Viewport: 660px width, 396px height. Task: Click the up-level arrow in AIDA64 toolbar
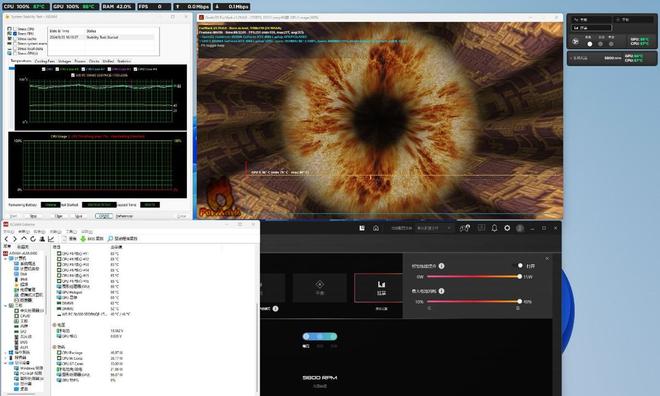click(24, 239)
